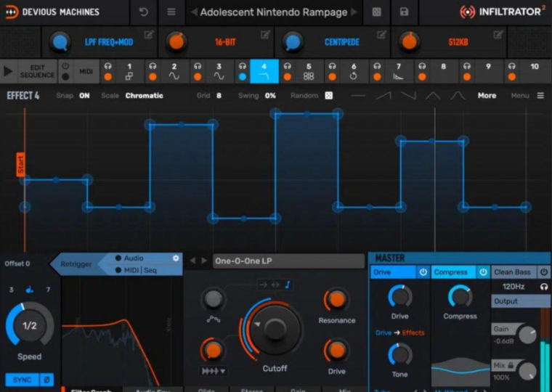Open the hamburger menu in the top header

(x=171, y=12)
